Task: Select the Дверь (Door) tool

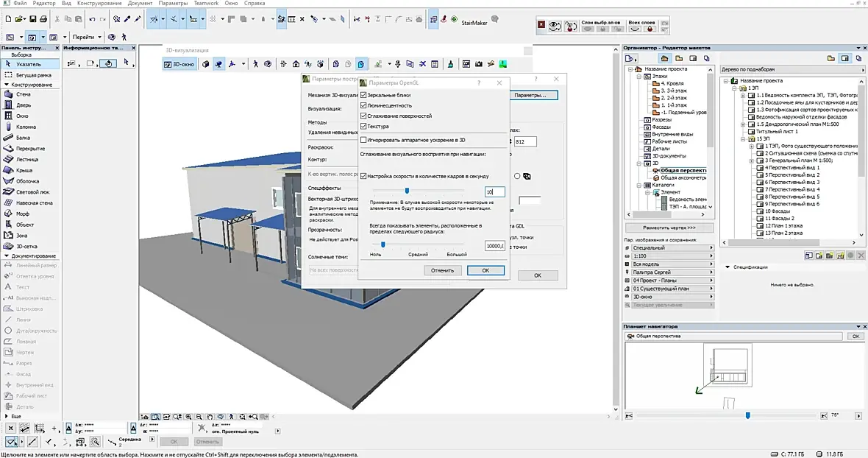Action: point(23,105)
